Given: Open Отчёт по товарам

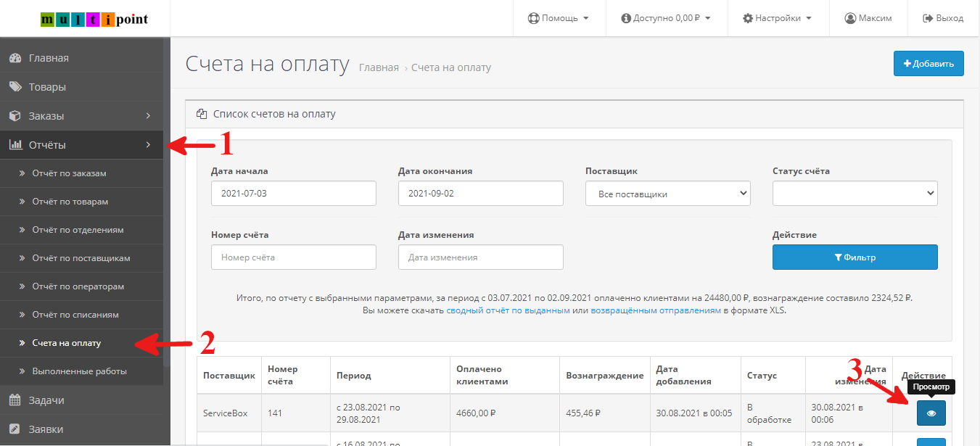Looking at the screenshot, I should click(81, 202).
